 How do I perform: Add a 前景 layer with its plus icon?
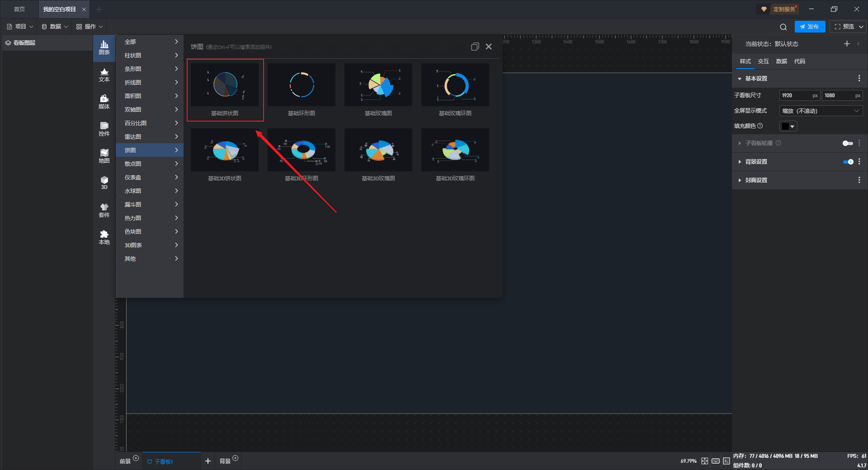coord(136,458)
